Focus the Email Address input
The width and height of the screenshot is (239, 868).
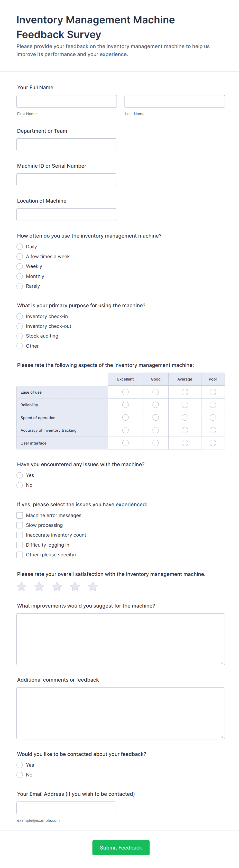tap(66, 808)
